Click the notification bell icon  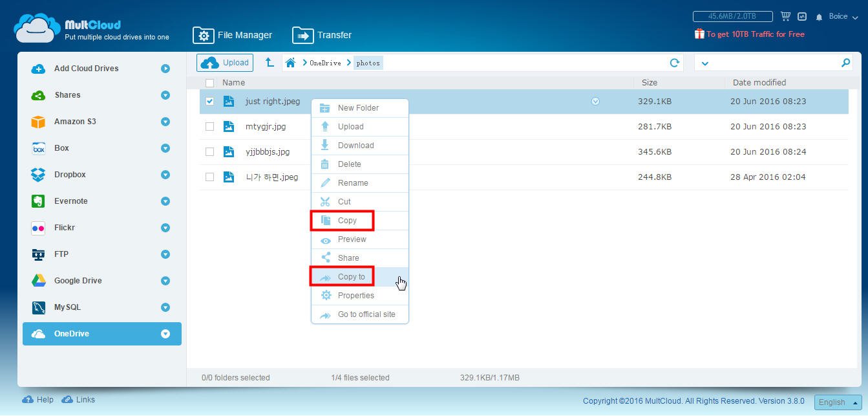[x=820, y=17]
